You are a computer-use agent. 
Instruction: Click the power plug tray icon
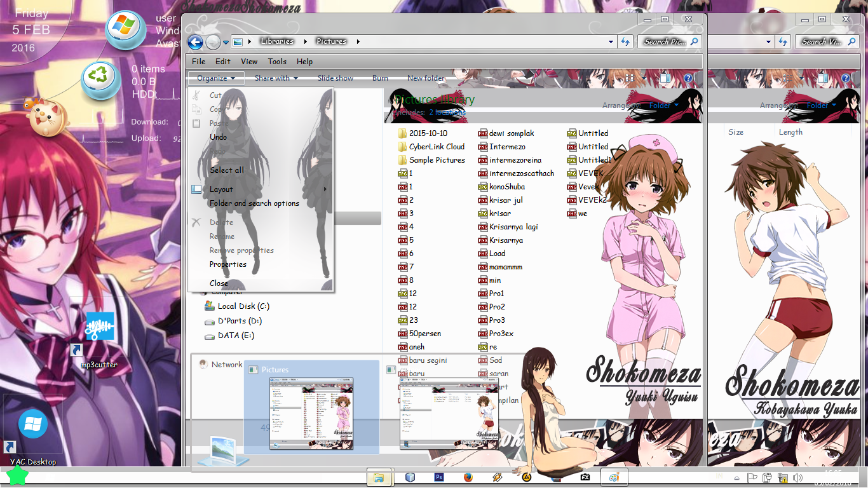[768, 478]
